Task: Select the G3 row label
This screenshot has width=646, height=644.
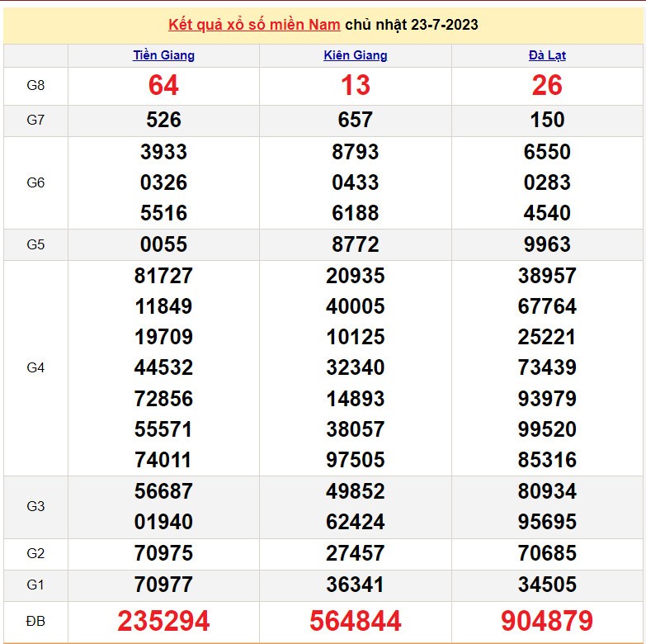Action: (x=35, y=506)
